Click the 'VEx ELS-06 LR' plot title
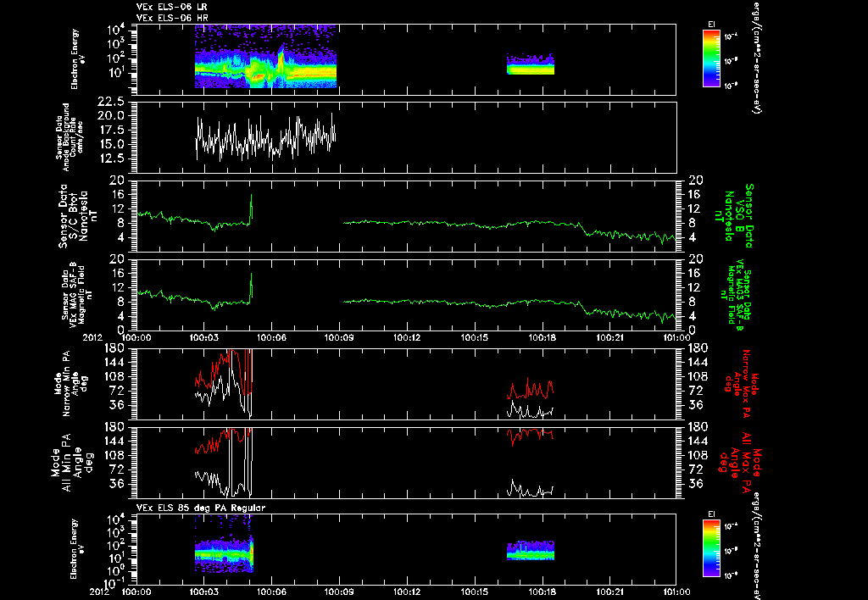Screen dimensions: 868x600 [x=172, y=7]
